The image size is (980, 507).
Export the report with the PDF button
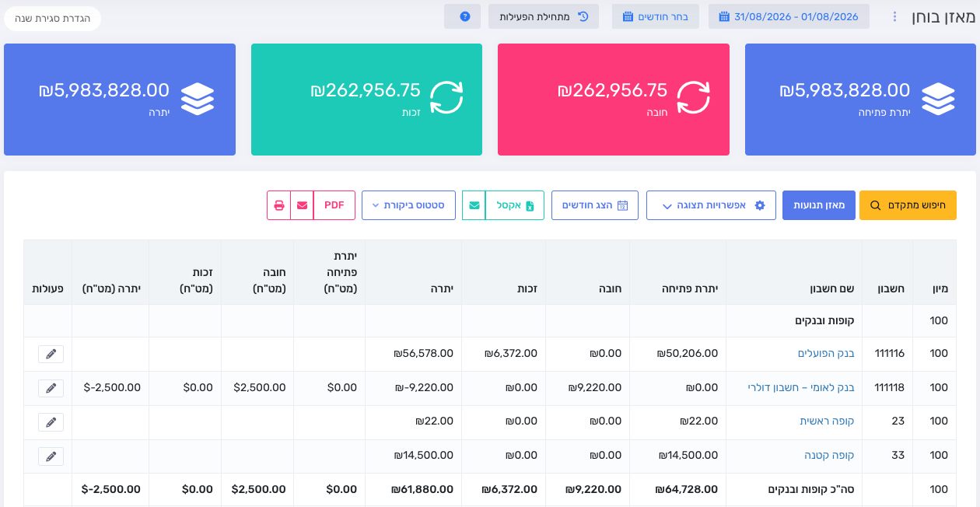334,205
